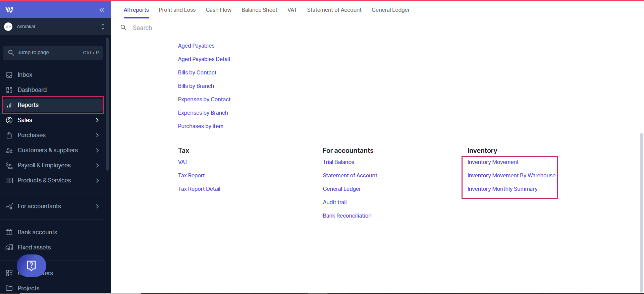Click the Dashboard grid icon

(9, 90)
